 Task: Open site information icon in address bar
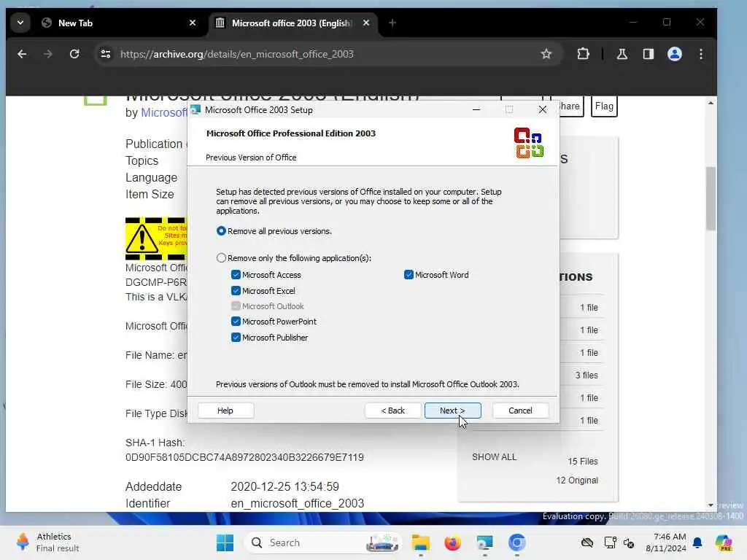(106, 54)
